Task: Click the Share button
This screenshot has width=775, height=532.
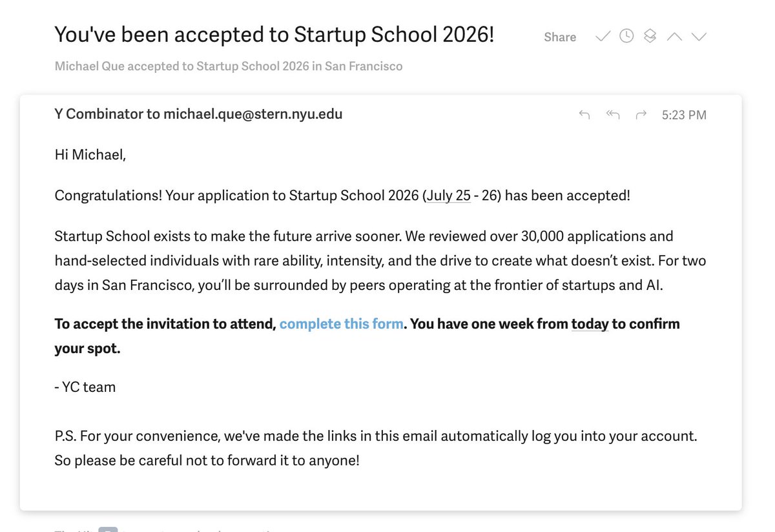Action: pyautogui.click(x=560, y=37)
